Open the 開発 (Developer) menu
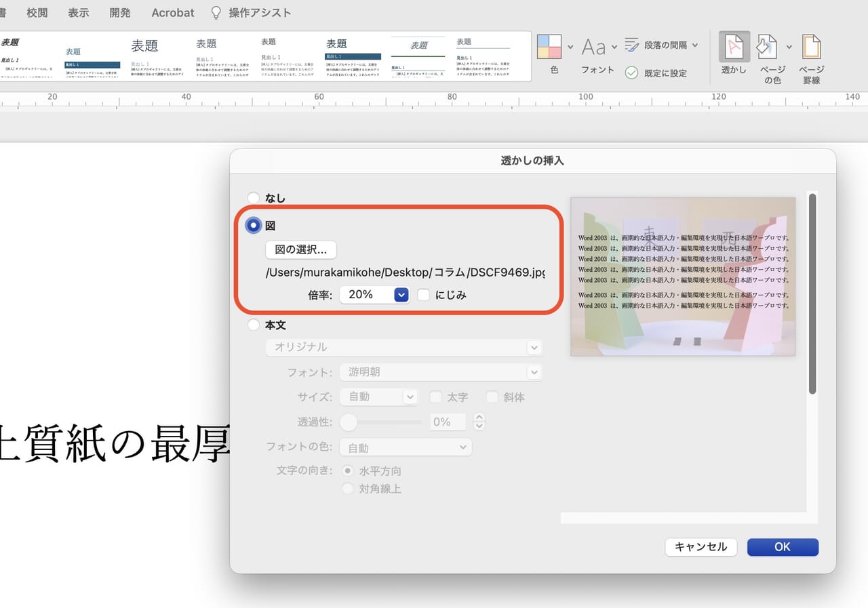868x608 pixels. 120,12
